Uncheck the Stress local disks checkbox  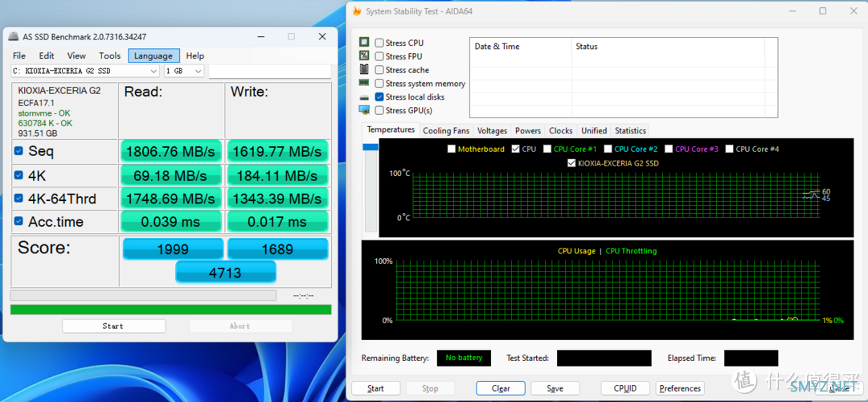379,97
